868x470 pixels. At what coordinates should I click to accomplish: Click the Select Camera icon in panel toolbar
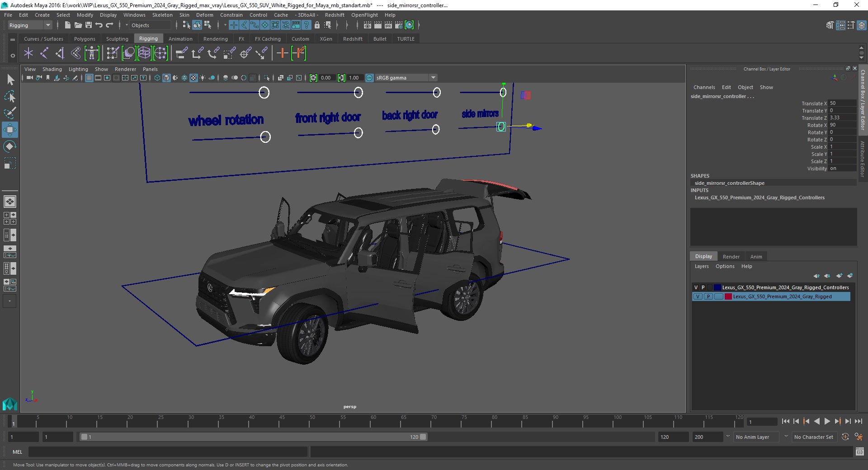pyautogui.click(x=29, y=78)
